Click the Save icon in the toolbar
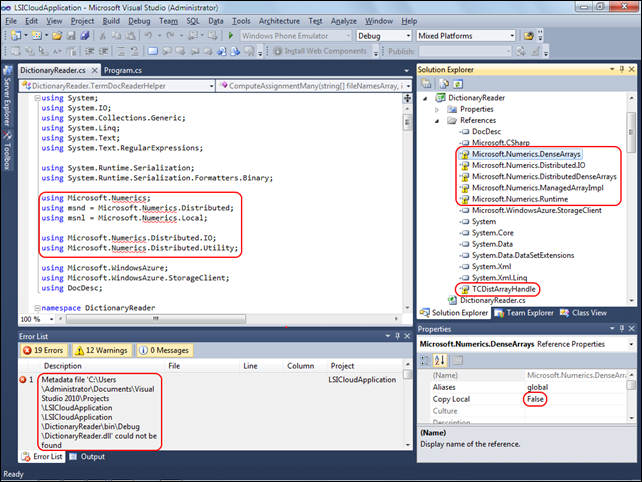642x482 pixels. (71, 36)
